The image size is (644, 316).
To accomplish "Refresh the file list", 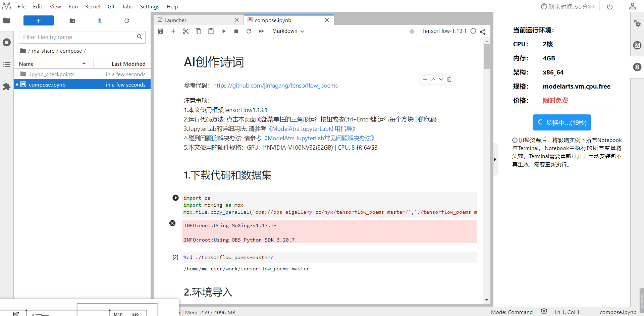I will (x=127, y=21).
